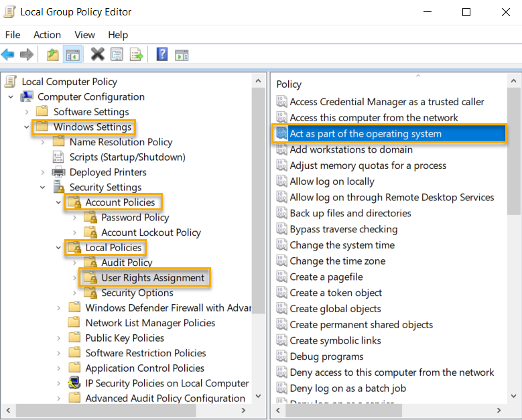Select Password Policy in the tree
Viewport: 522px width, 420px height.
coord(135,218)
